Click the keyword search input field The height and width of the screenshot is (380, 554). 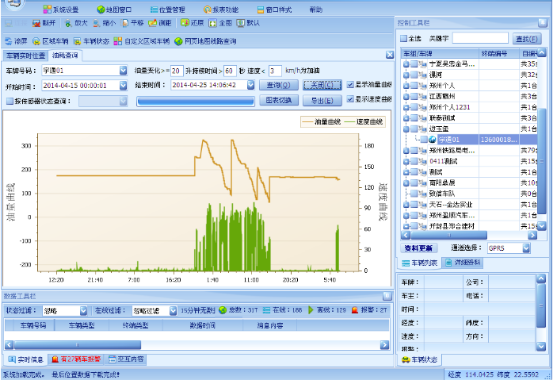click(480, 38)
